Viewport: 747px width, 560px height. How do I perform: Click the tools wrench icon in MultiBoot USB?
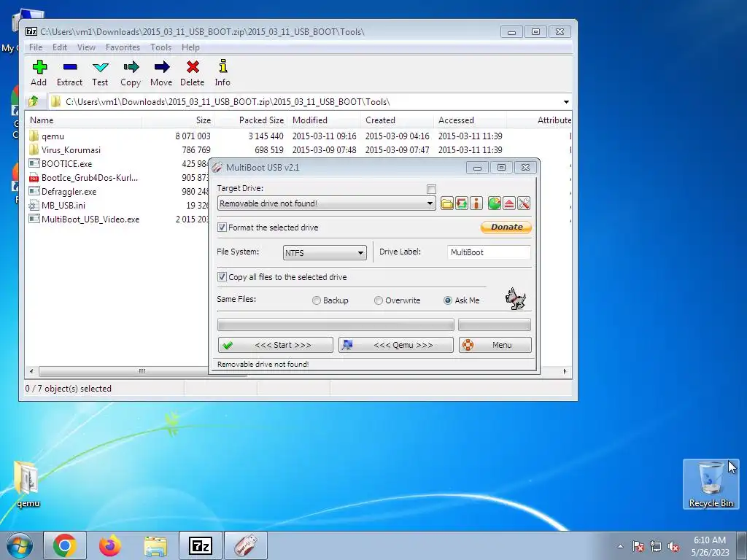coord(524,203)
